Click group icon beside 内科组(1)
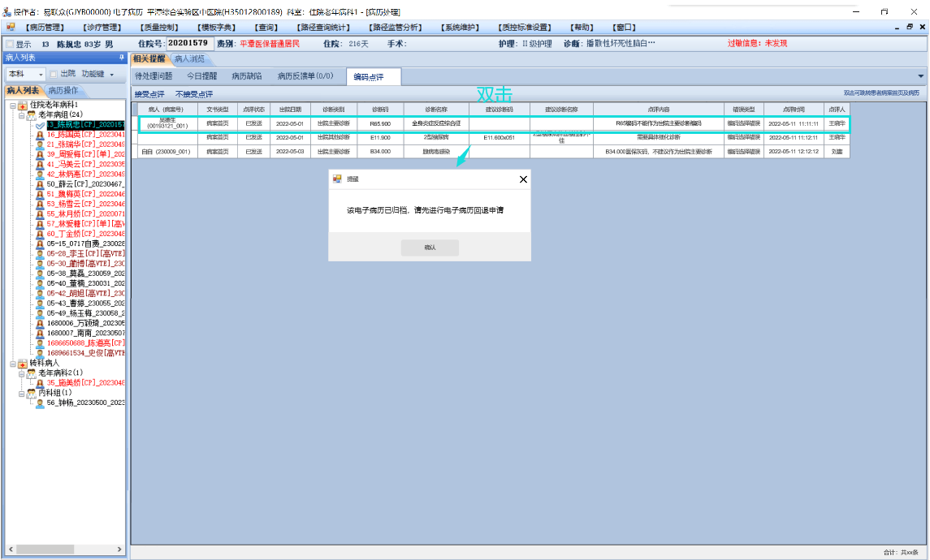930x560 pixels. coord(32,393)
